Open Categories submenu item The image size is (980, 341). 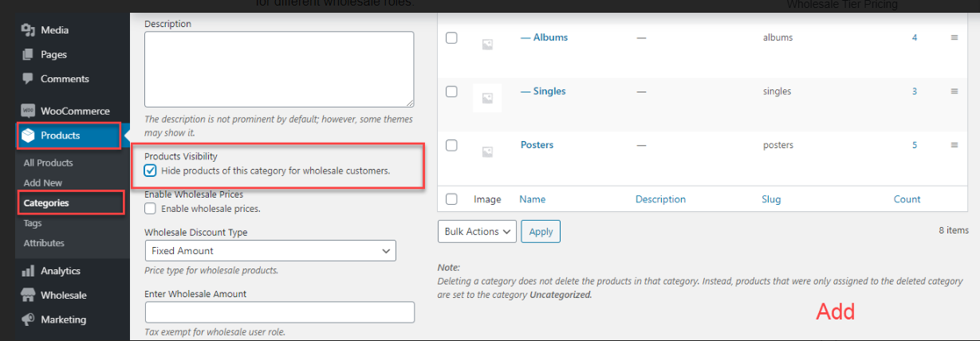coord(46,203)
